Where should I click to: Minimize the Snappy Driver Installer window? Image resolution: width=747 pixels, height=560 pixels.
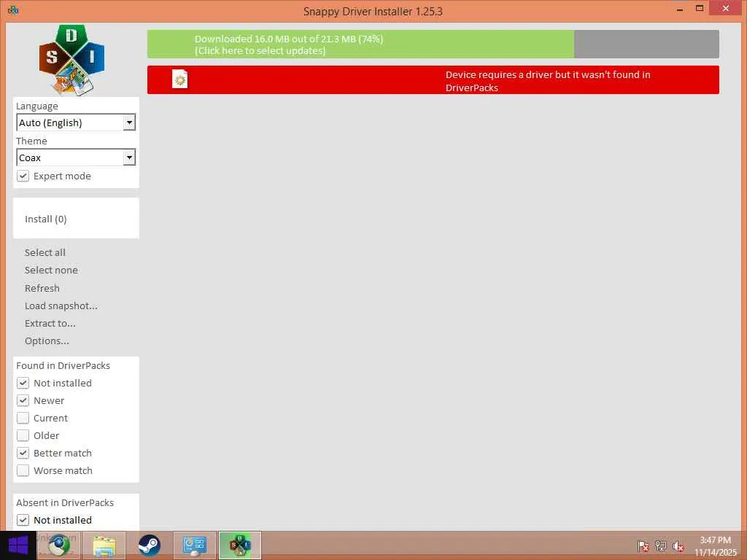pyautogui.click(x=680, y=9)
